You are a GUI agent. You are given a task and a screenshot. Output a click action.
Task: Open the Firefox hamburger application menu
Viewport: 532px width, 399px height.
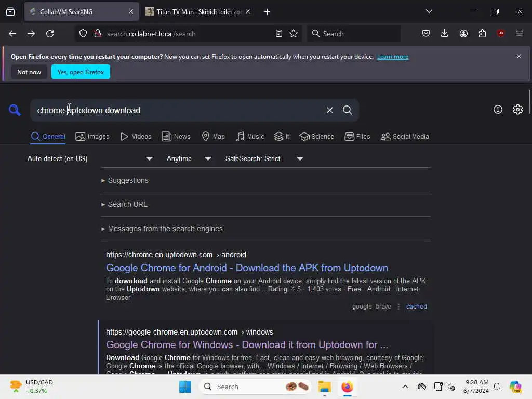point(520,33)
